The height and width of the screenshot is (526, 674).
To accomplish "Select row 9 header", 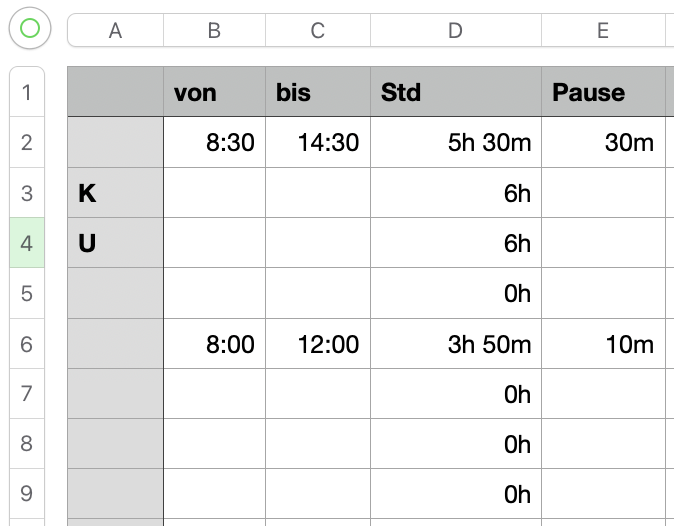I will (26, 494).
